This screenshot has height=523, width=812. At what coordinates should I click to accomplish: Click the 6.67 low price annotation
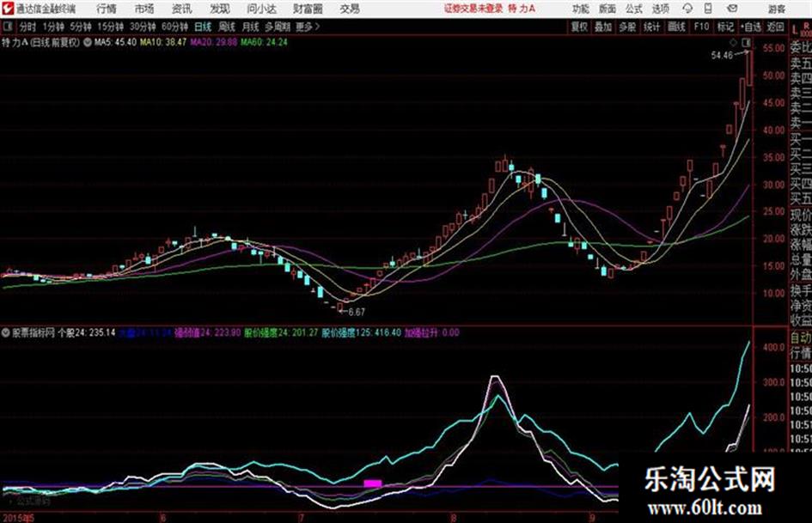(x=357, y=313)
